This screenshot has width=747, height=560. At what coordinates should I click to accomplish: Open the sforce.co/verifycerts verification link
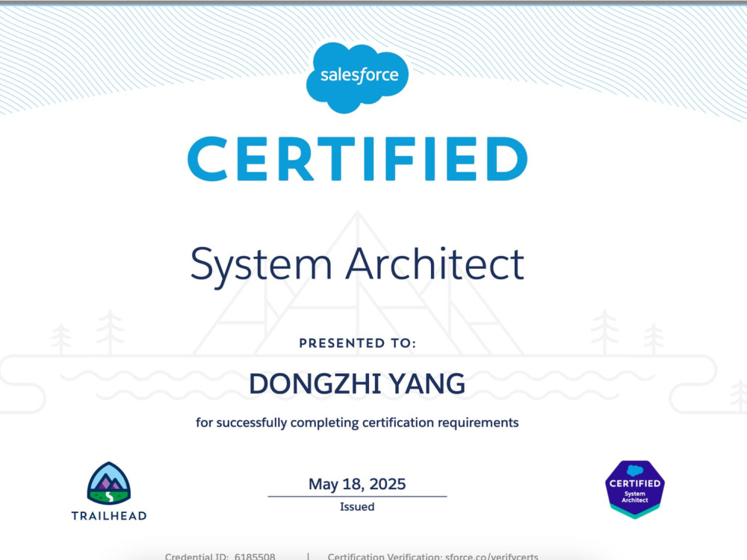click(492, 556)
